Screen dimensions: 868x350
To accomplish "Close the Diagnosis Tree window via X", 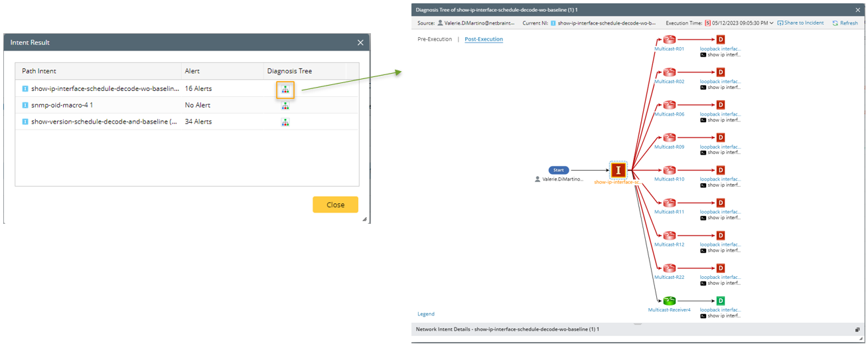I will click(858, 10).
